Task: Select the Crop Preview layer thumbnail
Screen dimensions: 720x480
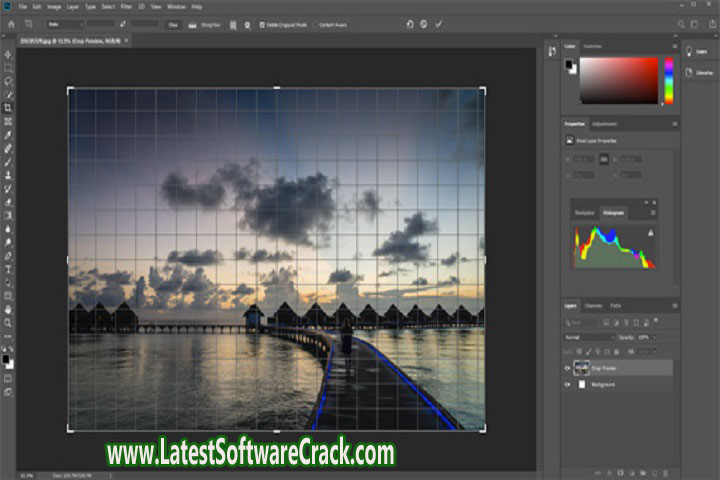Action: (x=581, y=368)
